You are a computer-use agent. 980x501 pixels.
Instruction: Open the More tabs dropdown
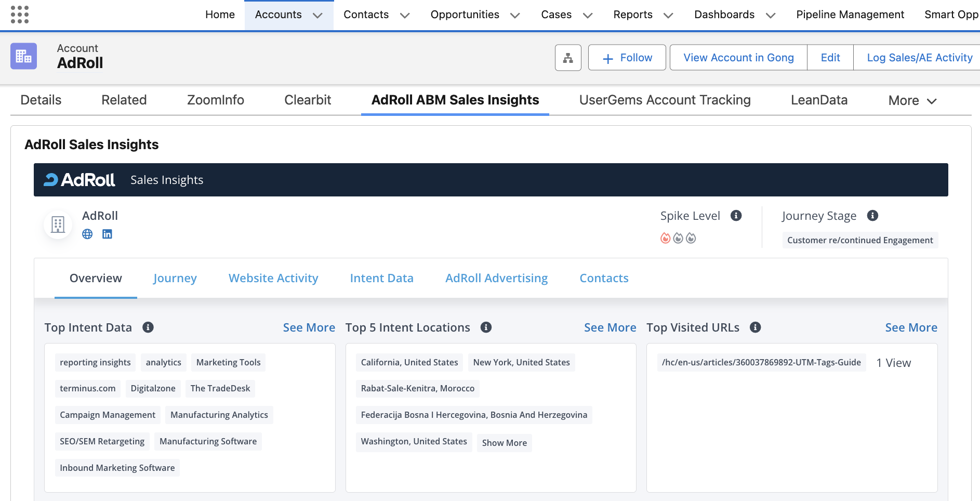point(912,101)
